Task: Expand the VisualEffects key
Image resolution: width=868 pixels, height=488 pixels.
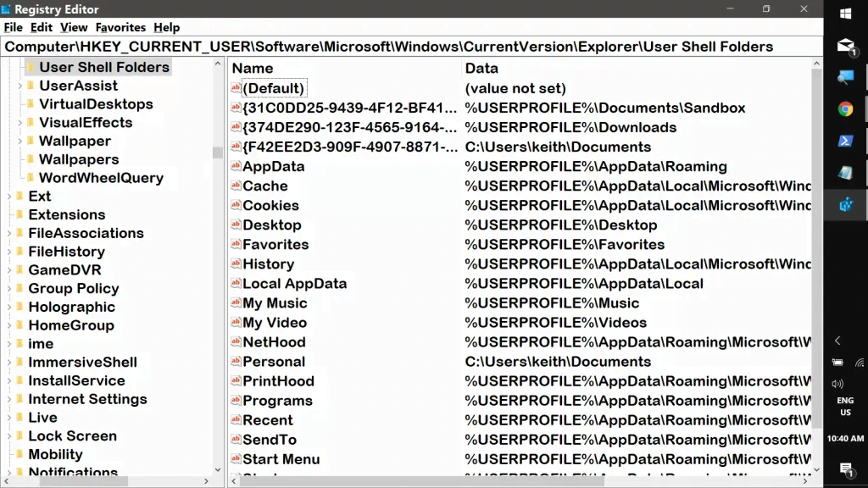Action: [19, 123]
